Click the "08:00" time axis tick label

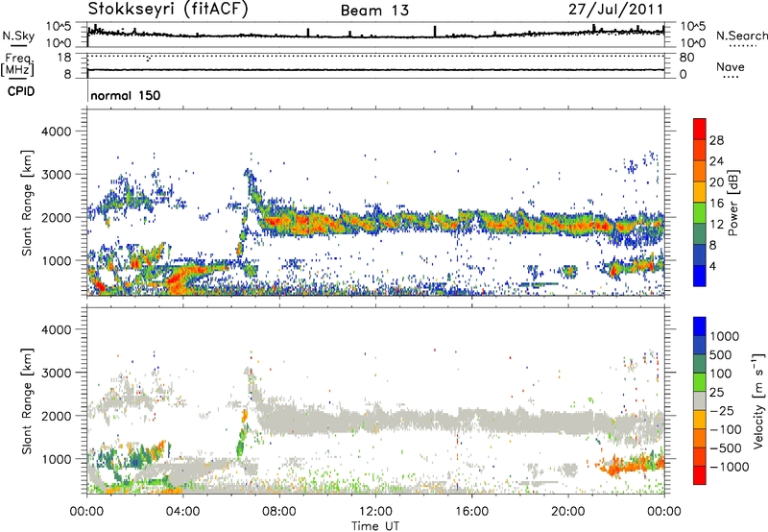coord(279,512)
